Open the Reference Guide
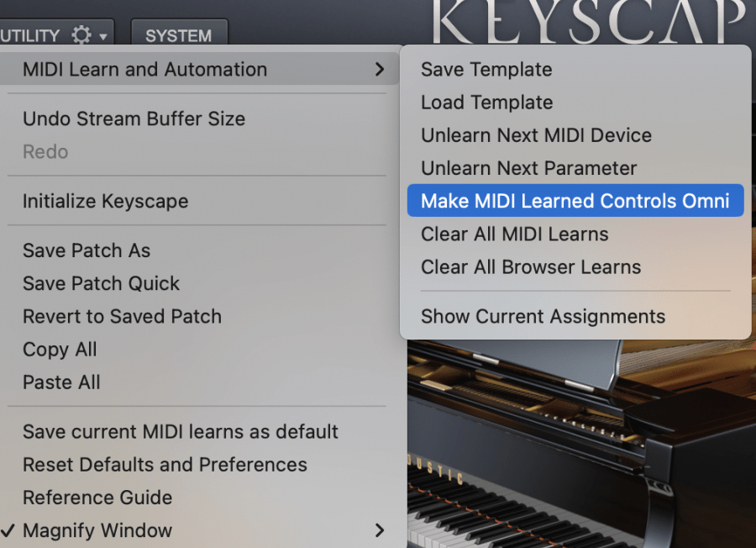Screen dimensions: 756x548 coord(97,498)
